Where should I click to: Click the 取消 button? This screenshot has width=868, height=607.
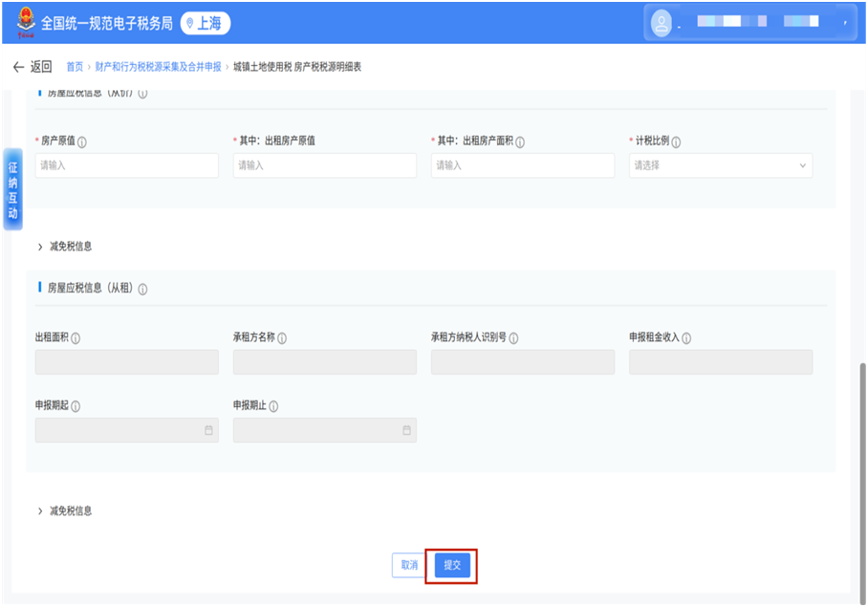[x=409, y=565]
